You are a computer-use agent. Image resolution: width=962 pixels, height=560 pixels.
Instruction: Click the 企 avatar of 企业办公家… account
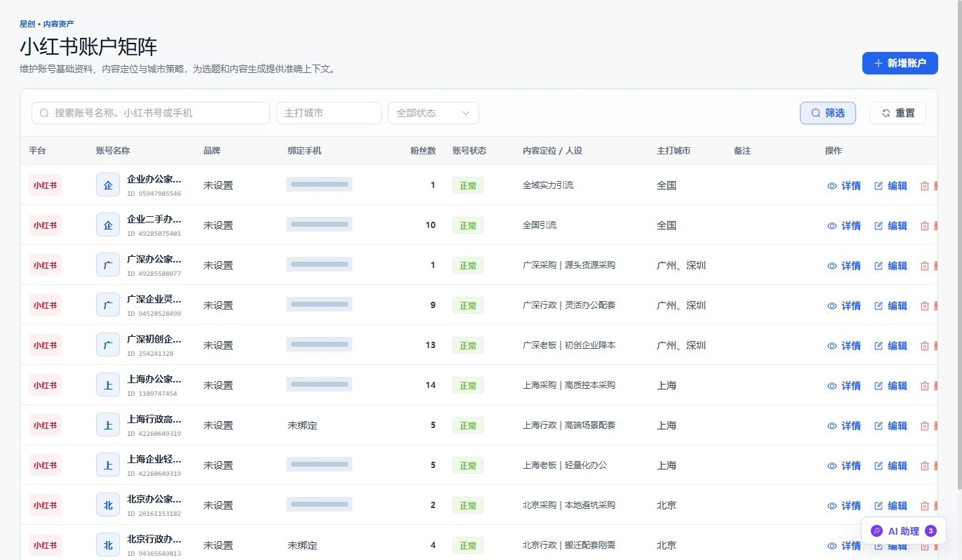pyautogui.click(x=108, y=185)
